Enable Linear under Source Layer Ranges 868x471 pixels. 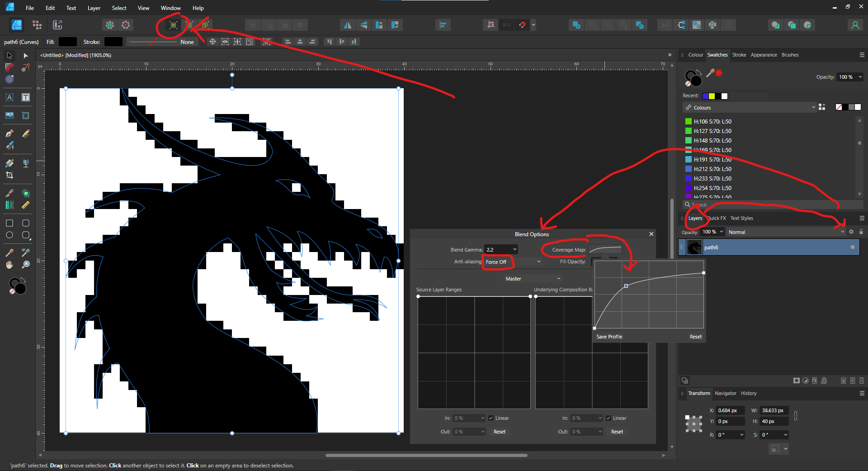(x=491, y=418)
